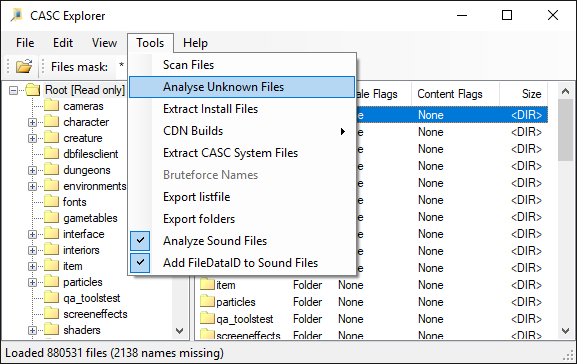
Task: Select 'environments' in the folder tree
Action: coord(95,186)
